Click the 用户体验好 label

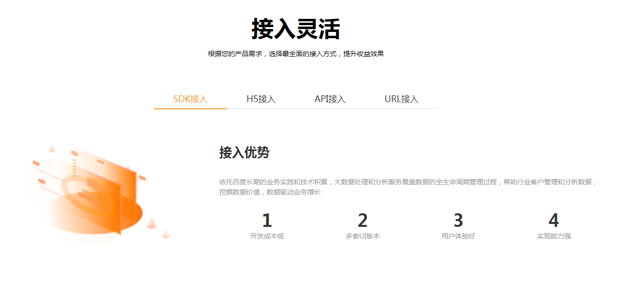(x=458, y=237)
